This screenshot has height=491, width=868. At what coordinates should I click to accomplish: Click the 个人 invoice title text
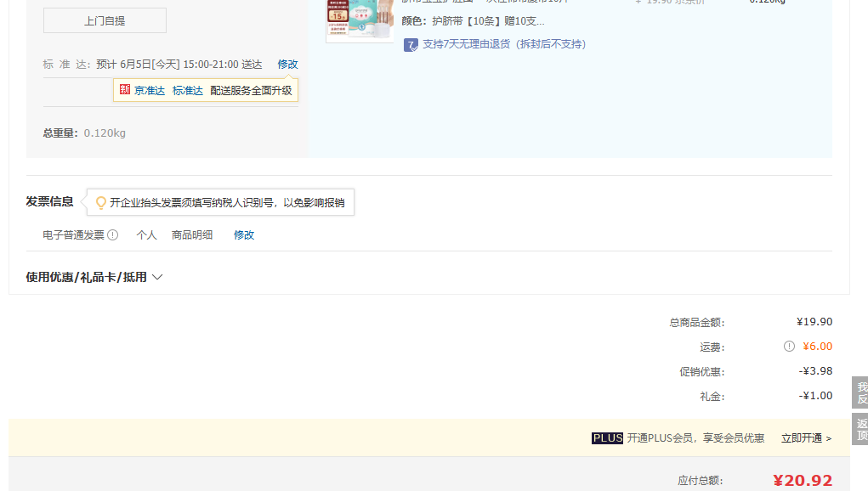pos(147,235)
